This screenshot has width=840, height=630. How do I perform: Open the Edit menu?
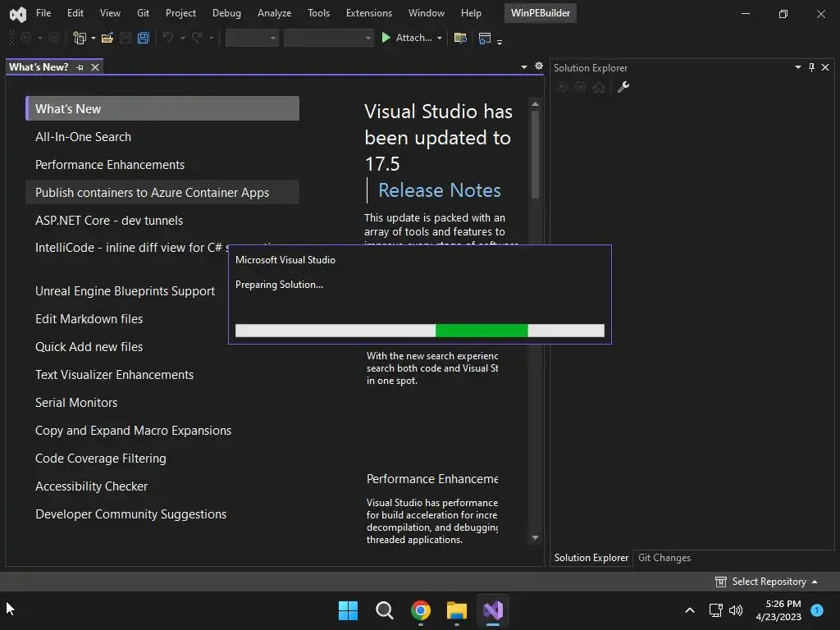pos(75,13)
